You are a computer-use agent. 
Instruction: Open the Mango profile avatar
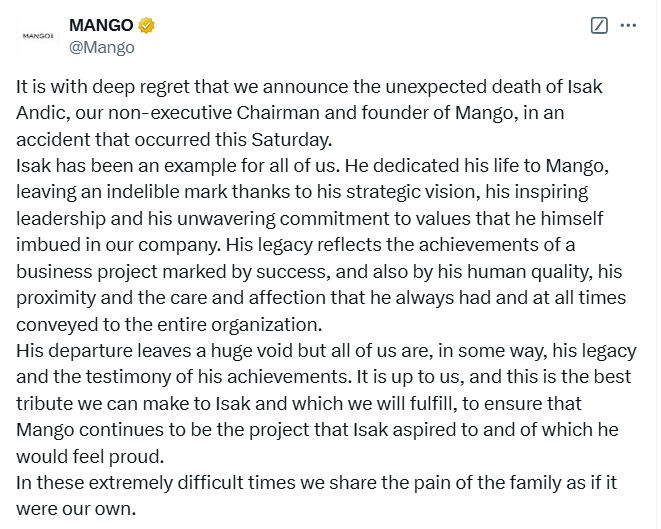tap(39, 36)
